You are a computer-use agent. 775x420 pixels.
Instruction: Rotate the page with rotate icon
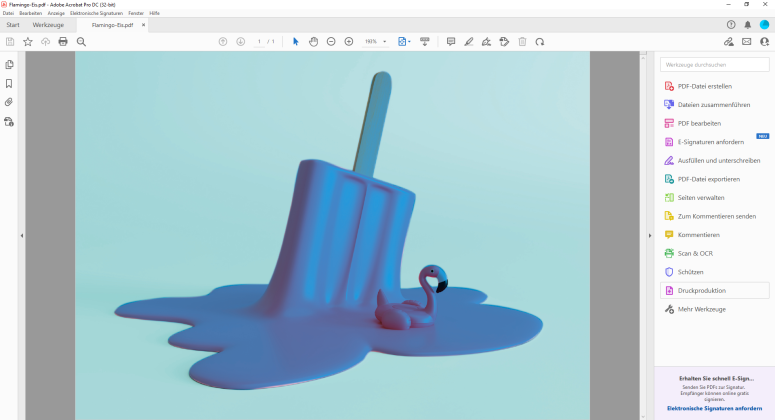click(x=540, y=42)
